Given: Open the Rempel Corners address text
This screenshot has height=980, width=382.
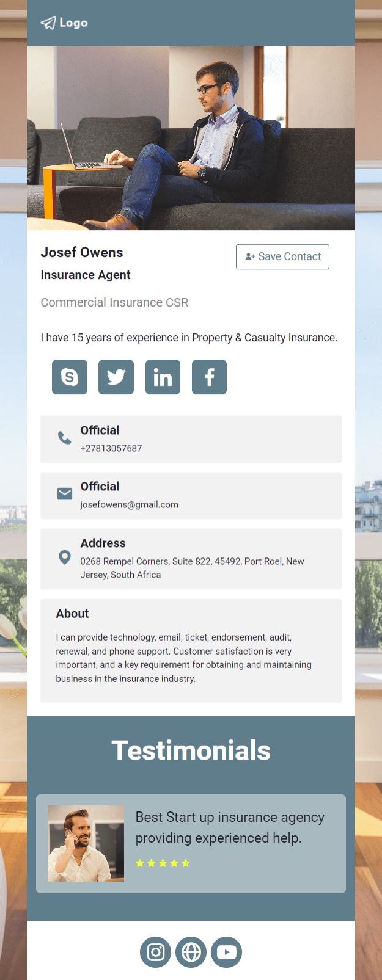Looking at the screenshot, I should point(192,568).
